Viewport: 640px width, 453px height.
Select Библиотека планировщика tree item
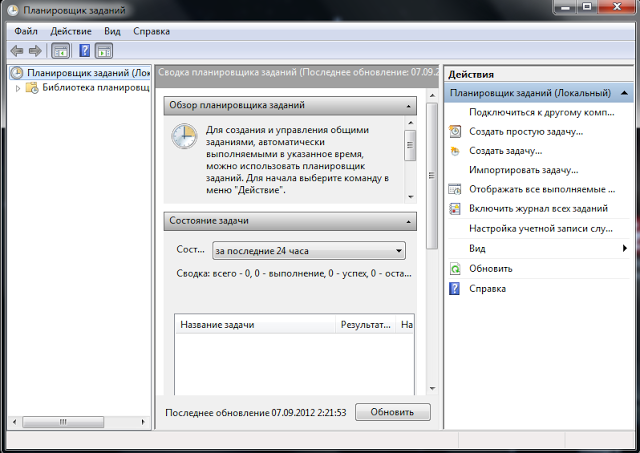click(96, 87)
